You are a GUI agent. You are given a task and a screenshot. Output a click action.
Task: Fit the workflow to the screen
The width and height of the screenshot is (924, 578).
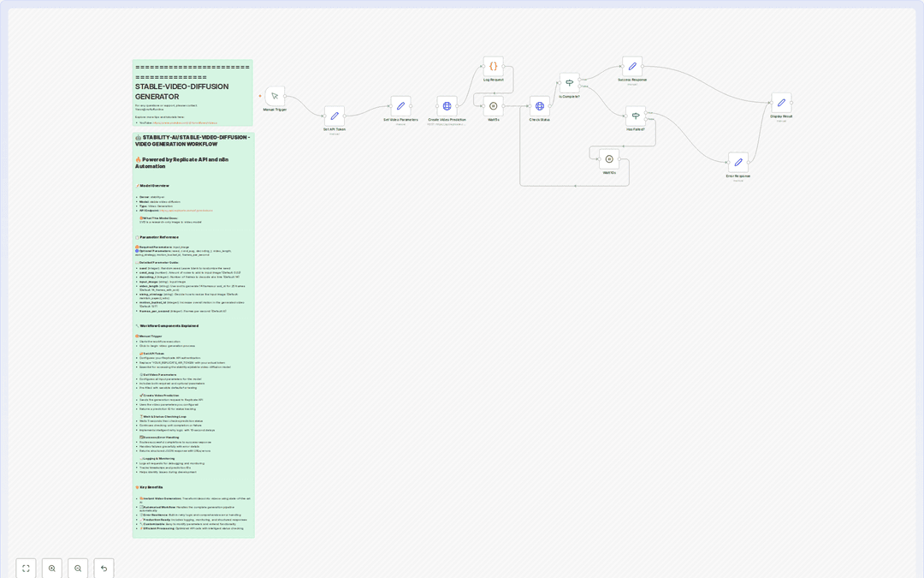pos(26,568)
